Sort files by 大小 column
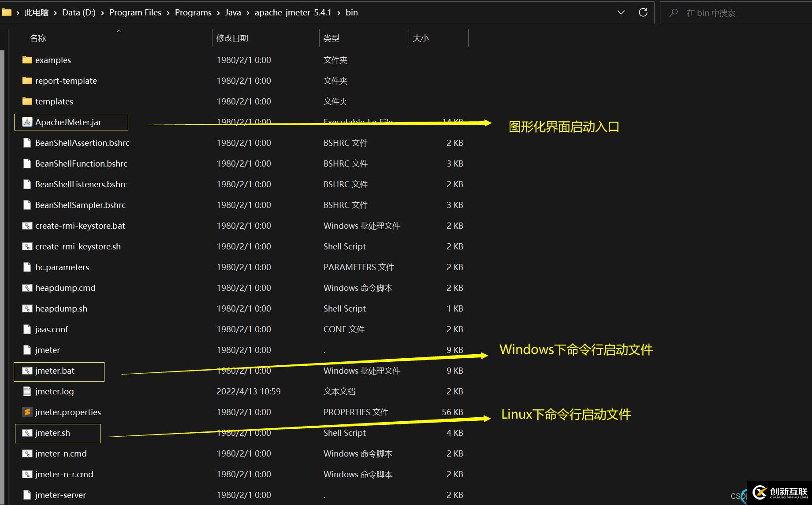Viewport: 812px width, 505px height. [x=421, y=38]
